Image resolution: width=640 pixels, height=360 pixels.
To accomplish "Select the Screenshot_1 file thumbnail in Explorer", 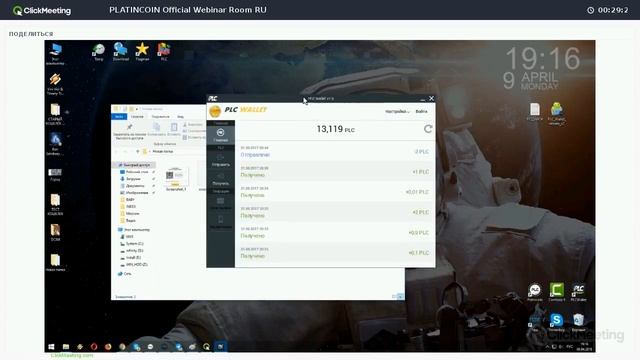I will (x=176, y=179).
